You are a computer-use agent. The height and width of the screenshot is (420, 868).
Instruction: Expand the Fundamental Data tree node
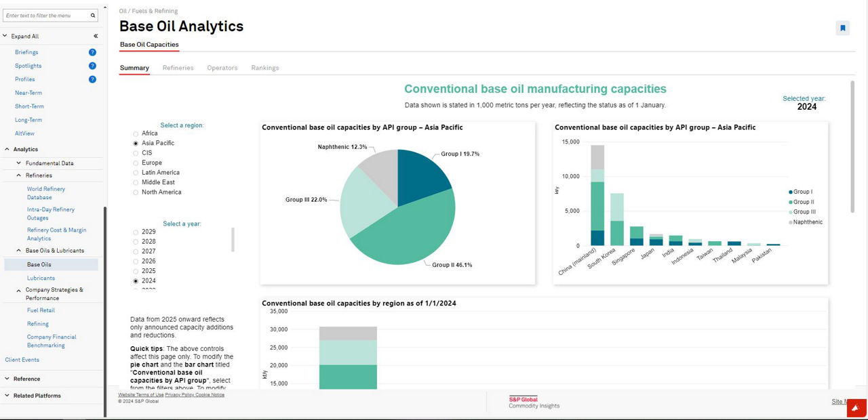coord(19,163)
